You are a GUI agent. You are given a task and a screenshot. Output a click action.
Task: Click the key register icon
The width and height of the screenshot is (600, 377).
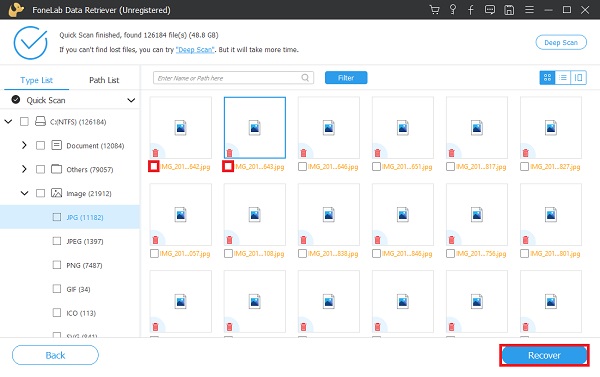tap(453, 10)
